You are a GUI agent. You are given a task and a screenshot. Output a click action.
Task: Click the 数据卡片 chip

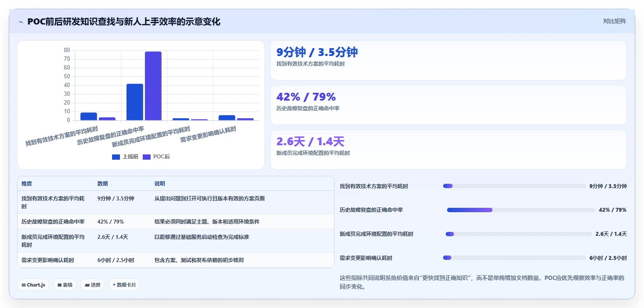tap(124, 285)
